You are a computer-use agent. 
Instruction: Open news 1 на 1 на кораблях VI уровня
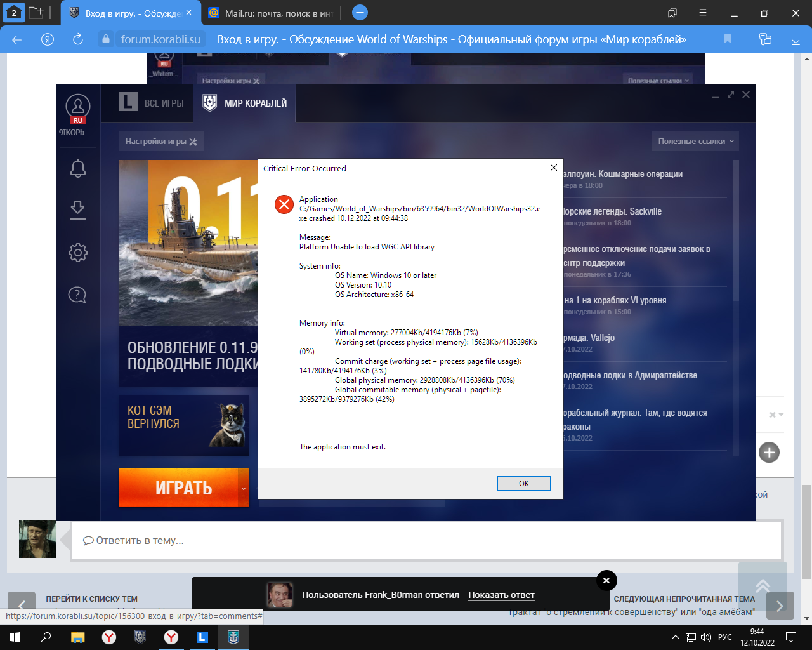click(615, 300)
